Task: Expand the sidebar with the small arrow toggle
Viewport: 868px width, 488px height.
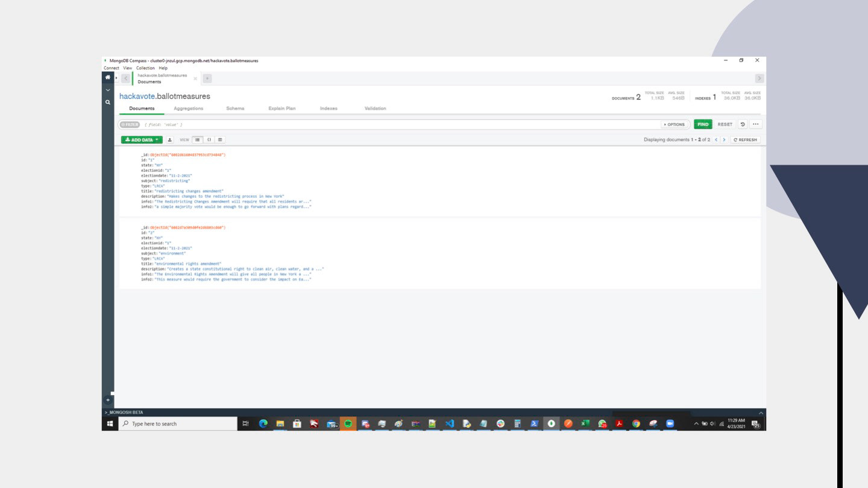Action: [116, 78]
